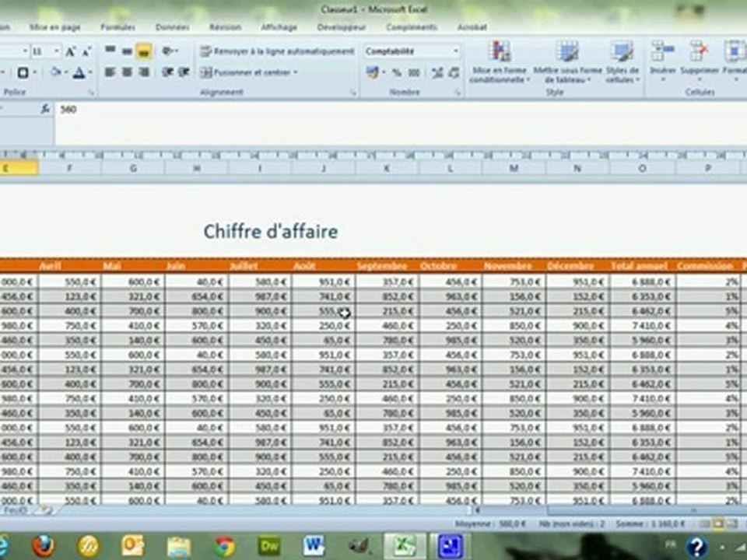747x560 pixels.
Task: Open Firefox from the taskbar
Action: (44, 546)
